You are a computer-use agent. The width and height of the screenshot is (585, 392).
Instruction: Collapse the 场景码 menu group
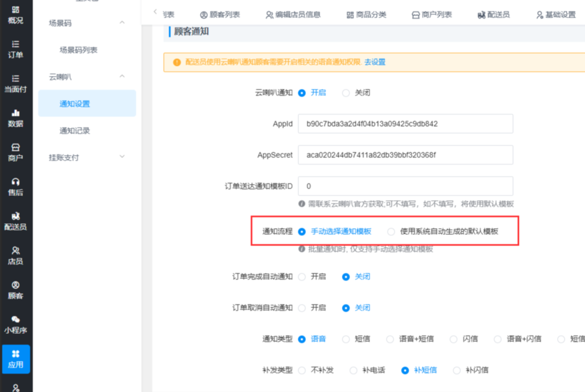point(122,23)
